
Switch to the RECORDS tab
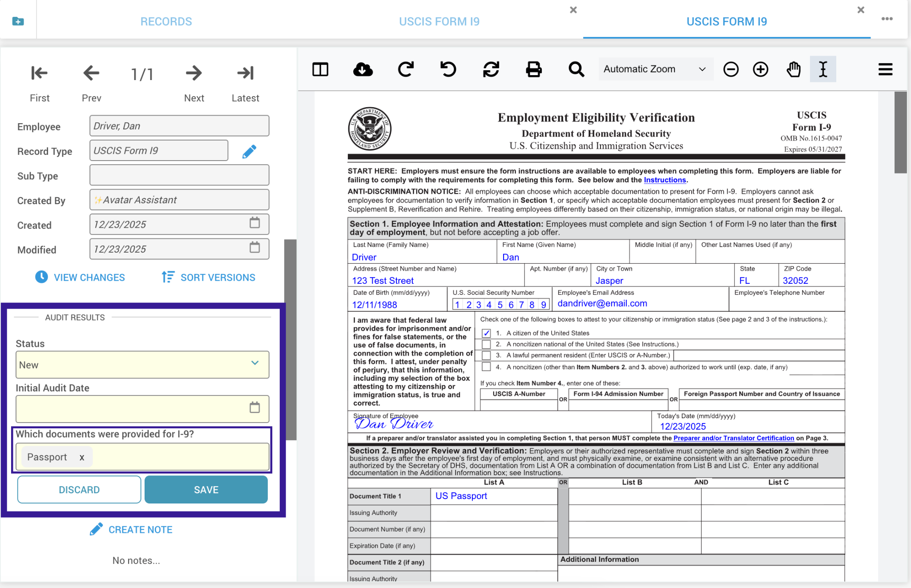(166, 21)
